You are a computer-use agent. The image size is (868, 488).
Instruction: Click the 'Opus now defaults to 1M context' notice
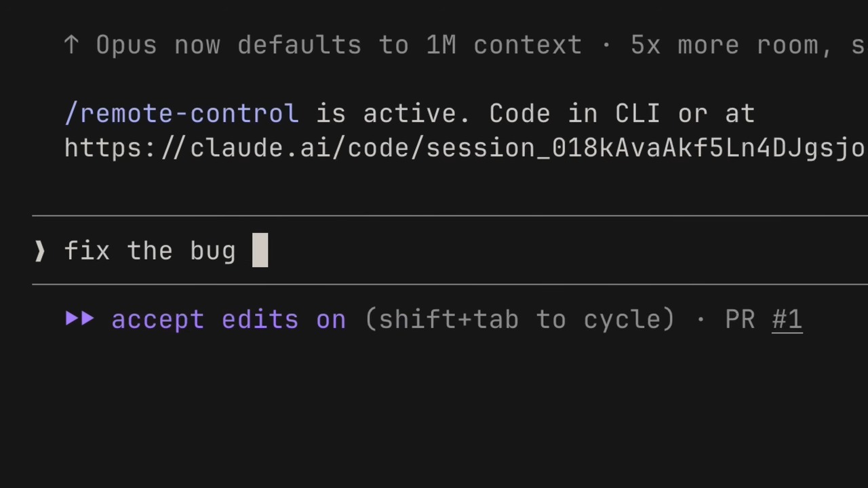(338, 45)
